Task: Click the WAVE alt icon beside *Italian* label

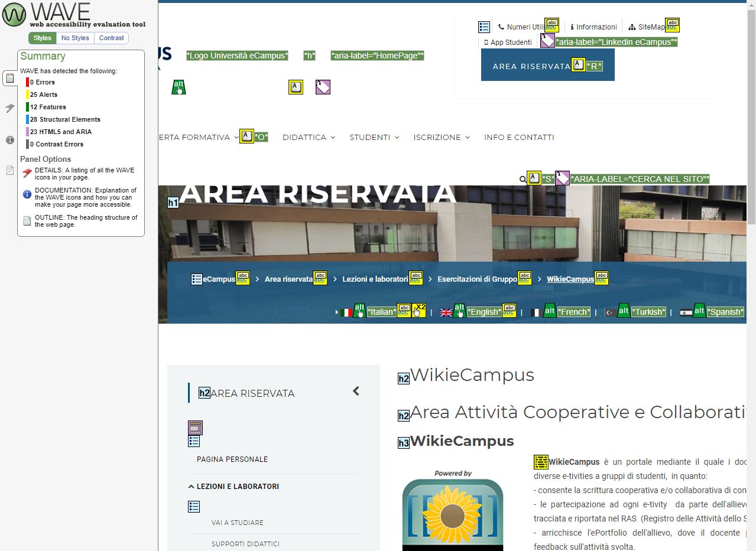Action: pyautogui.click(x=359, y=310)
